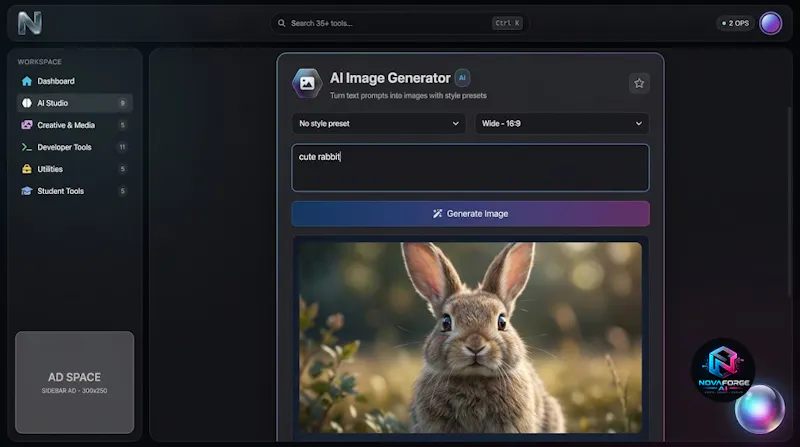Viewport: 800px width, 447px height.
Task: Click the AI Studio count badge 9
Action: [122, 103]
